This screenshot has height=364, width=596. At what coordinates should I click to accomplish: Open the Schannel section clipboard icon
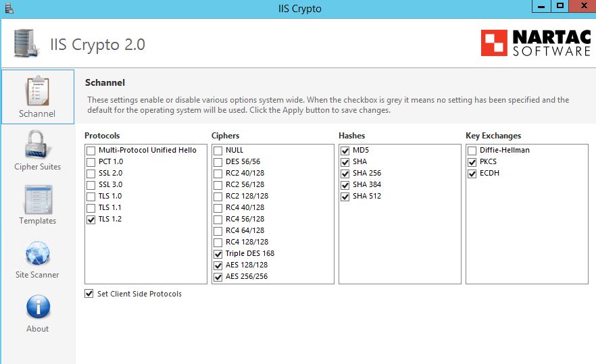pyautogui.click(x=38, y=91)
